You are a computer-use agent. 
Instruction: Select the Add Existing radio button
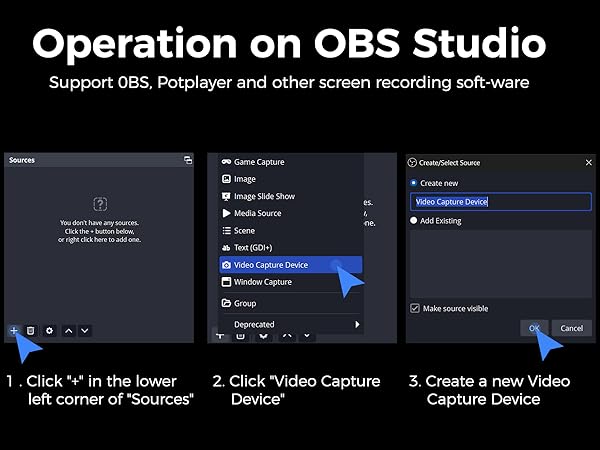pos(413,220)
